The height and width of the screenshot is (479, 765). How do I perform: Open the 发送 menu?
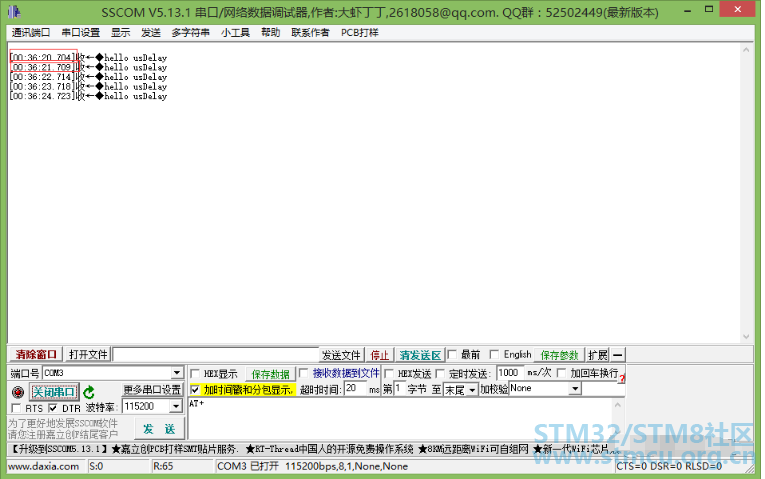151,33
